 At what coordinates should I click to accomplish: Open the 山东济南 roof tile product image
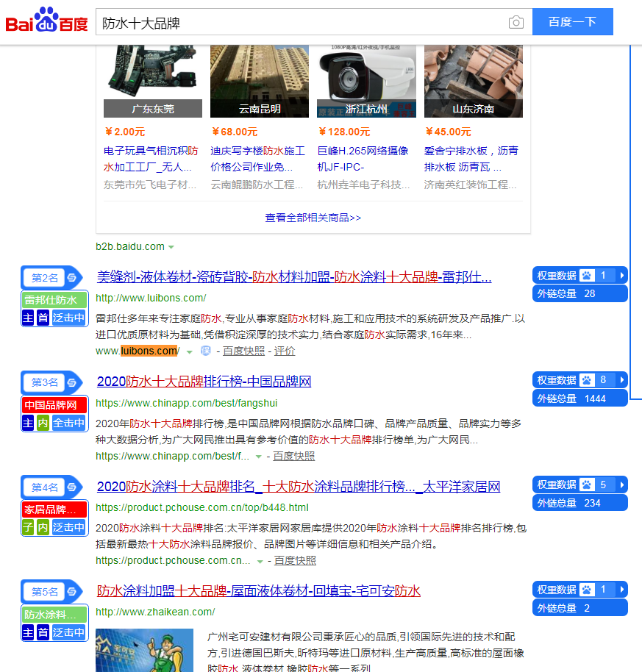[473, 81]
